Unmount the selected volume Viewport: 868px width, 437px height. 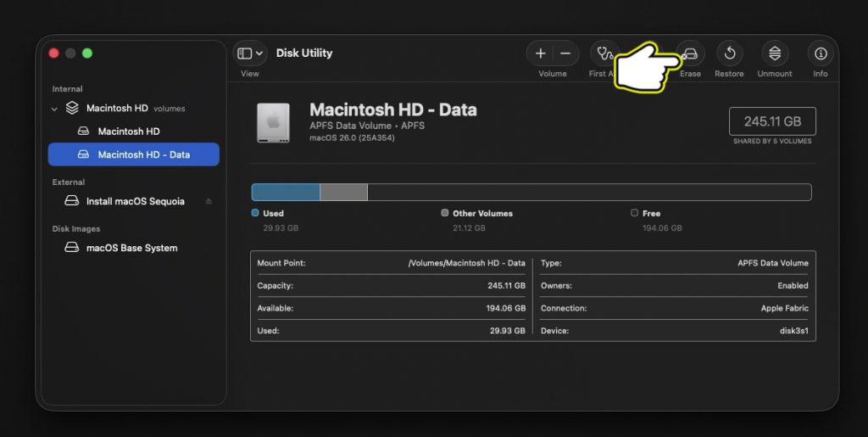[775, 53]
